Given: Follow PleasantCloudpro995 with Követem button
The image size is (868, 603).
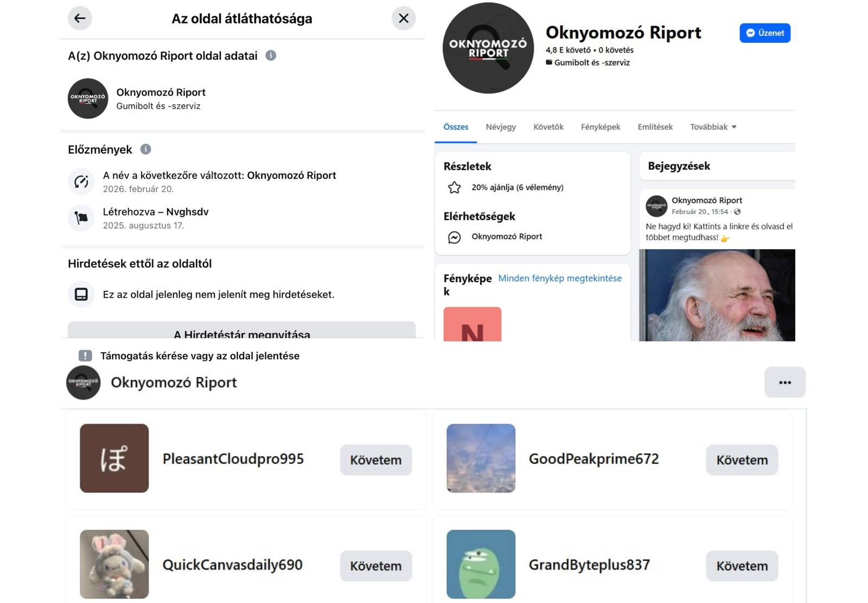Looking at the screenshot, I should (x=376, y=460).
